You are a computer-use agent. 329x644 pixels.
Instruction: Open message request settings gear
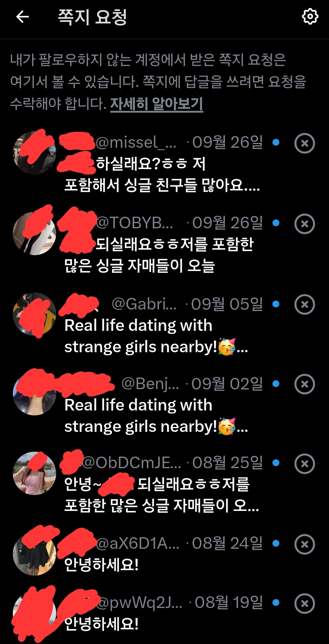coord(310,16)
